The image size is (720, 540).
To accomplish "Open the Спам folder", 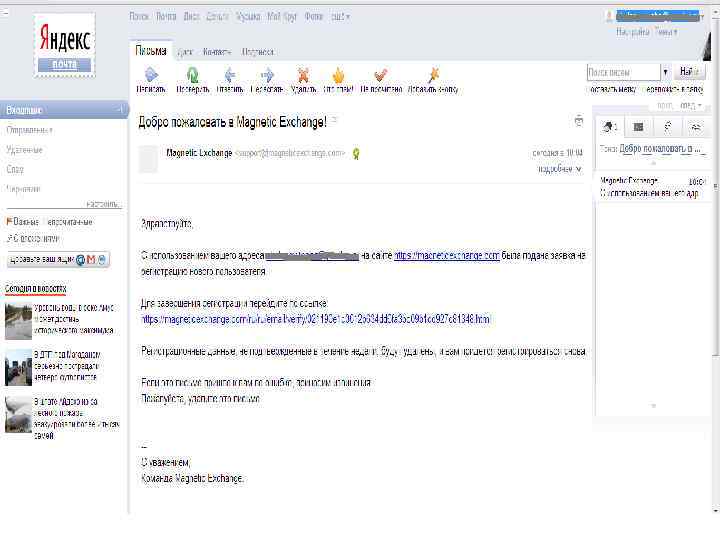I will pos(15,169).
